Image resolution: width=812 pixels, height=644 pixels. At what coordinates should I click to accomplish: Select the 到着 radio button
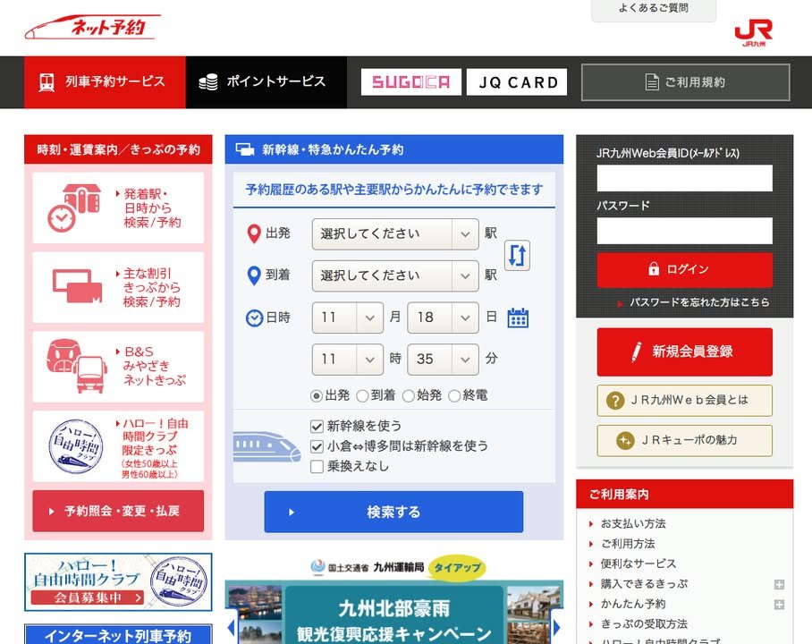tap(362, 395)
